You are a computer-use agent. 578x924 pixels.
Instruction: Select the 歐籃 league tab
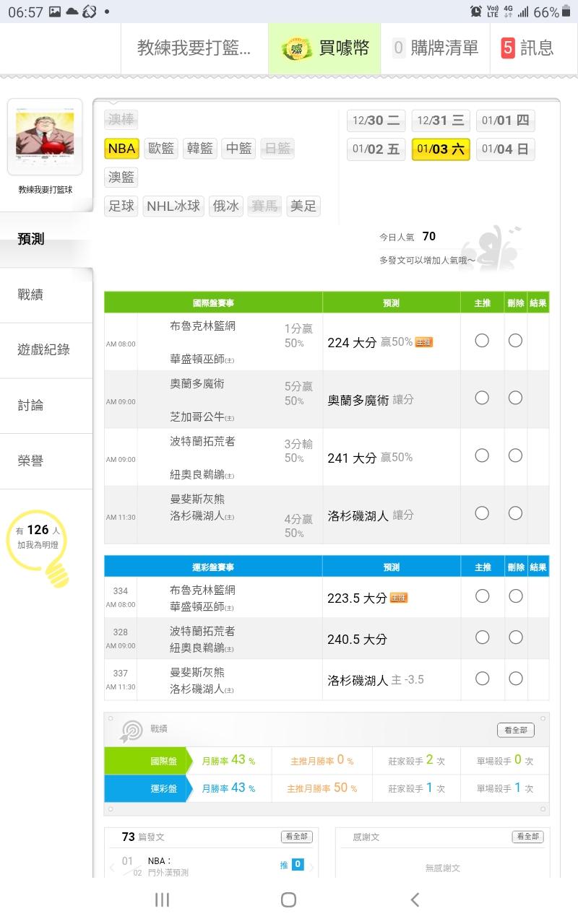pos(161,149)
